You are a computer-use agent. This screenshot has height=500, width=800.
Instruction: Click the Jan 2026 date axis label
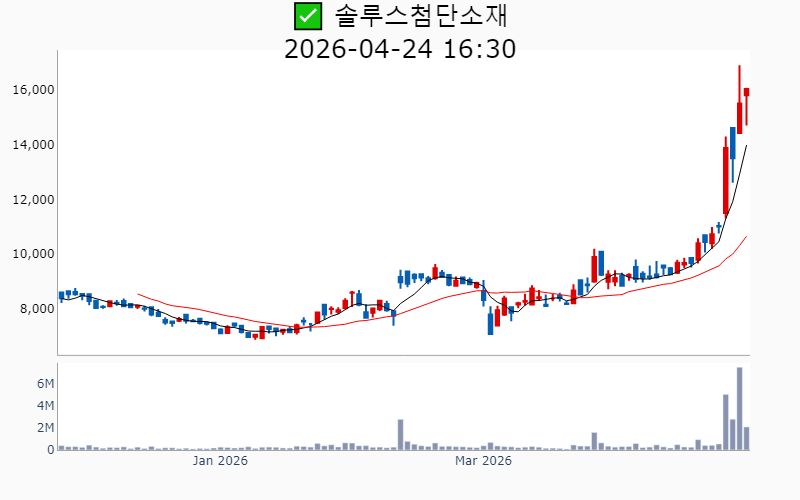pos(220,461)
